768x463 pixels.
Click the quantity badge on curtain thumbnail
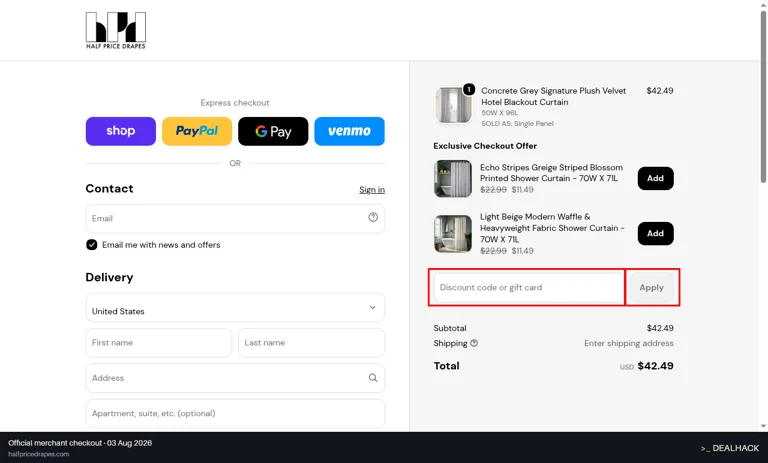pyautogui.click(x=469, y=89)
